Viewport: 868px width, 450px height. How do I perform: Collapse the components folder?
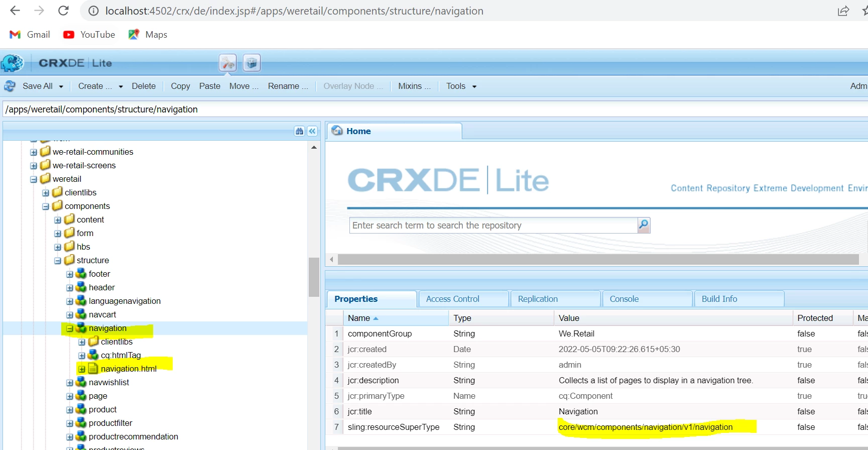pos(46,206)
